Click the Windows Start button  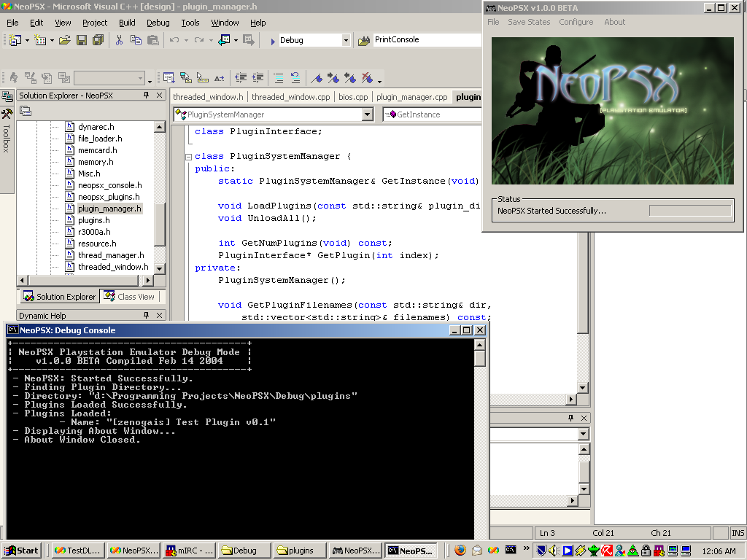tap(21, 551)
